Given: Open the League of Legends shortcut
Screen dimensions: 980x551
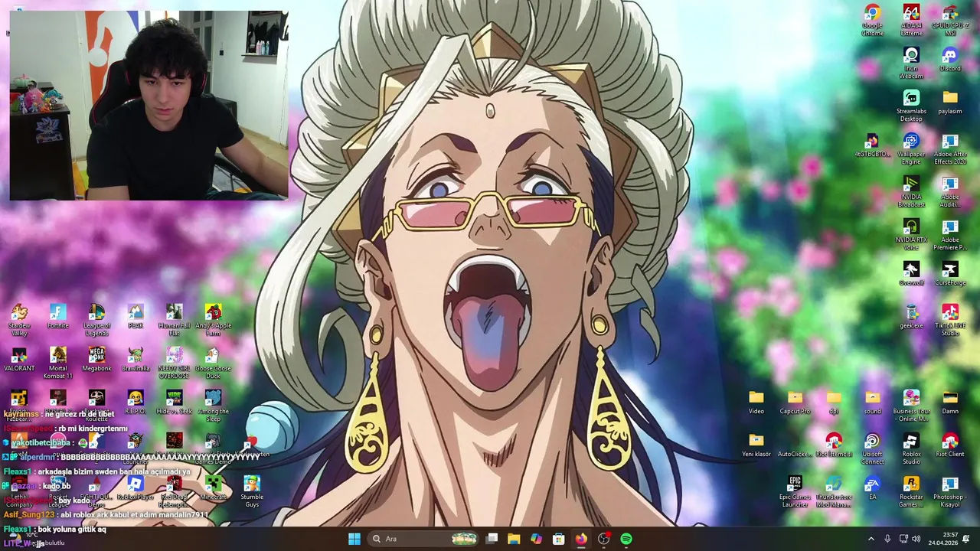Looking at the screenshot, I should (96, 320).
